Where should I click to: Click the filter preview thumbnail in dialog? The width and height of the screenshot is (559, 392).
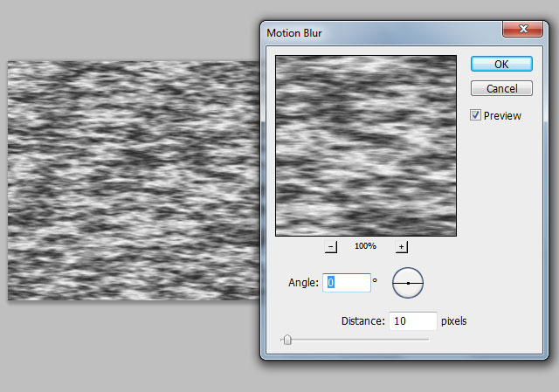[366, 146]
